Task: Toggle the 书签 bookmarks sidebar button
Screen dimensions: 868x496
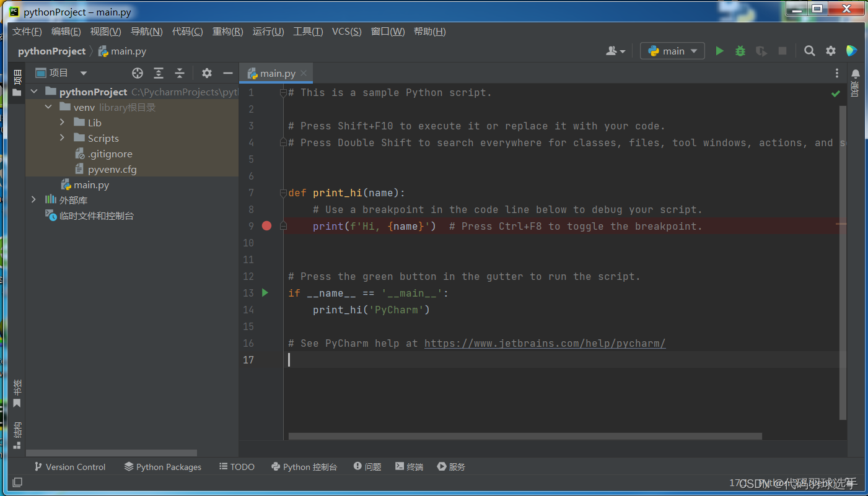Action: tap(17, 394)
